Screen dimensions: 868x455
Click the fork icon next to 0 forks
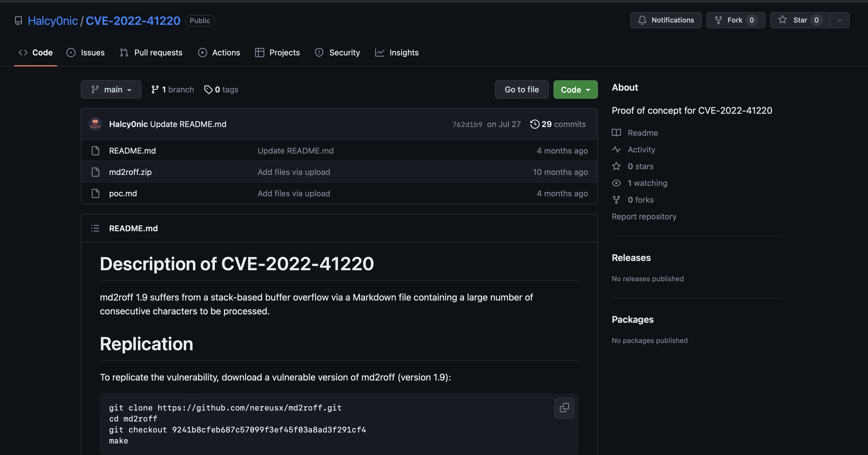pos(616,200)
